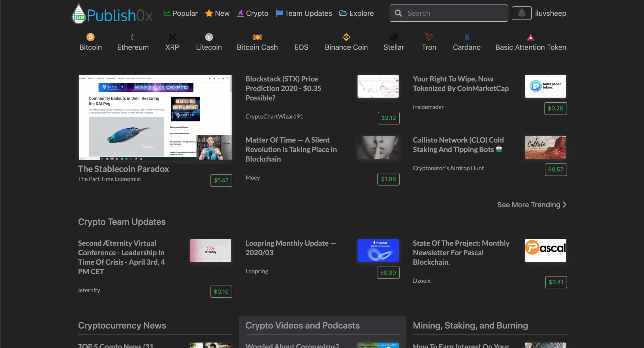The width and height of the screenshot is (644, 348).
Task: Click the Litecoin coin icon
Action: click(x=209, y=37)
